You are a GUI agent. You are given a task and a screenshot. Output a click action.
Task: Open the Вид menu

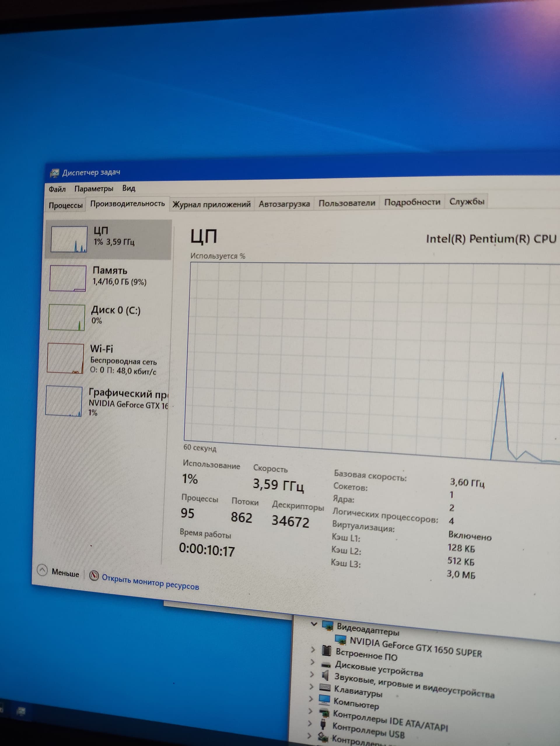point(129,188)
